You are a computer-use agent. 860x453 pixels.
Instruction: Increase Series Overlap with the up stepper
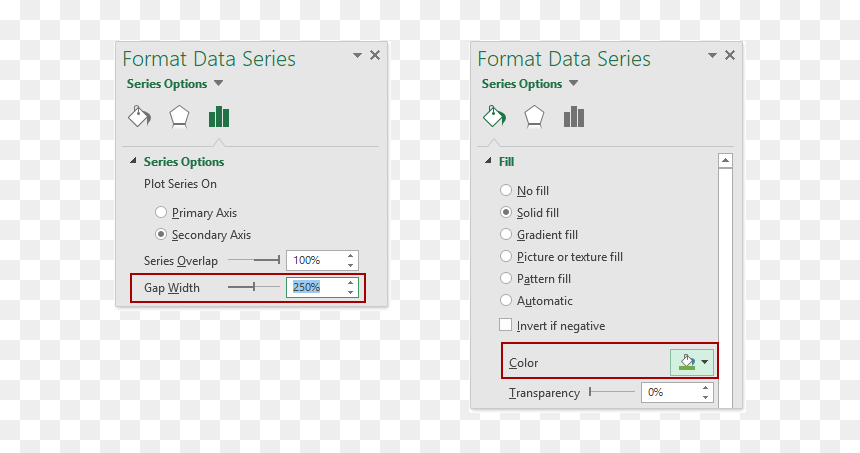point(350,256)
